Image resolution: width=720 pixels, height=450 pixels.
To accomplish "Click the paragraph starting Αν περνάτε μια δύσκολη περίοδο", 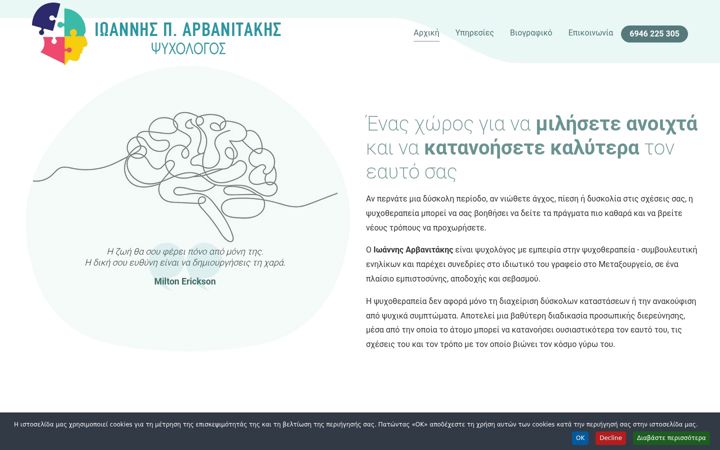I will coord(530,213).
